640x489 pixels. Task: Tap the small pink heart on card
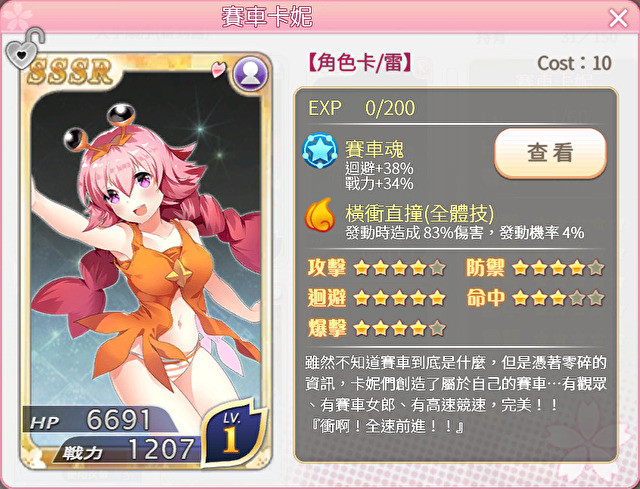[x=218, y=69]
